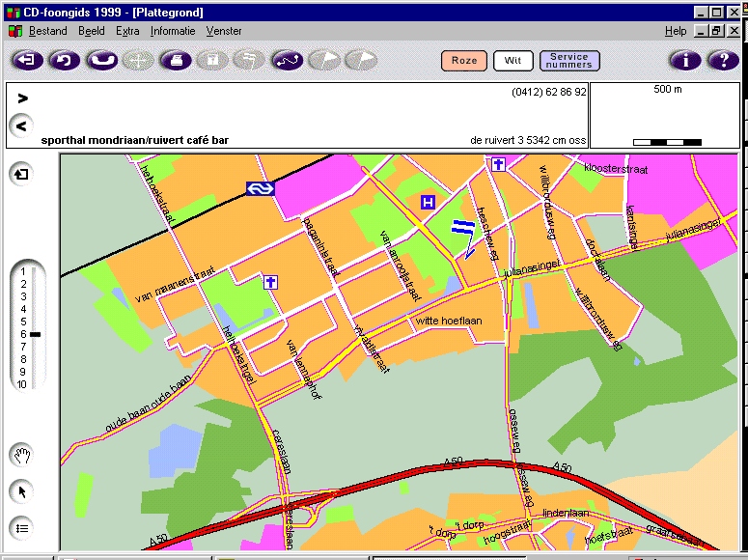The height and width of the screenshot is (560, 748).
Task: Select the hand pan tool
Action: point(22,455)
